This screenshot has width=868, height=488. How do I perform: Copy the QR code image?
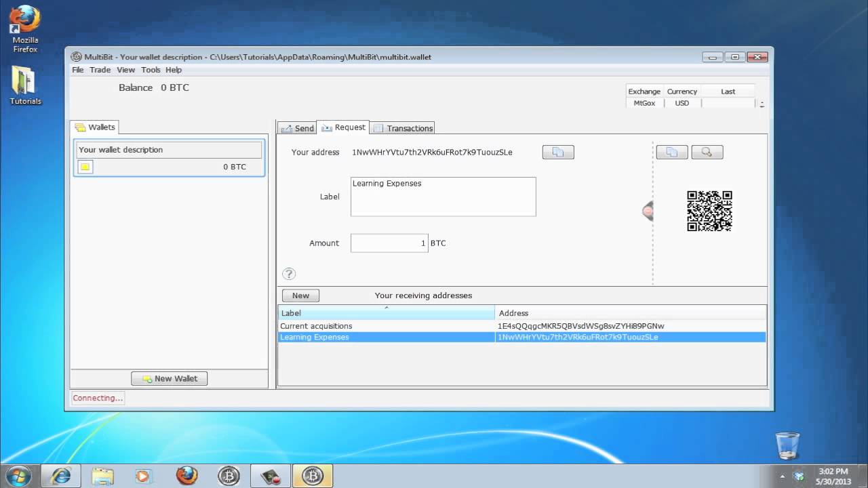click(x=671, y=152)
